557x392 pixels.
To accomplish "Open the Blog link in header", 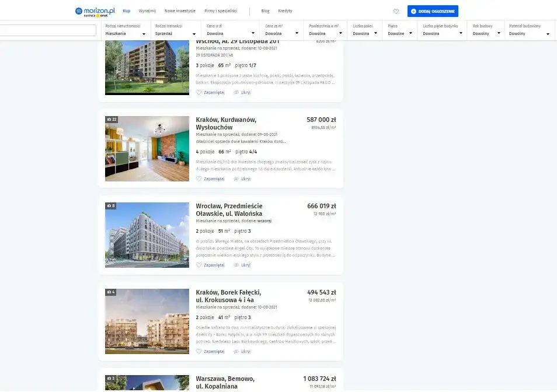I will pos(265,11).
